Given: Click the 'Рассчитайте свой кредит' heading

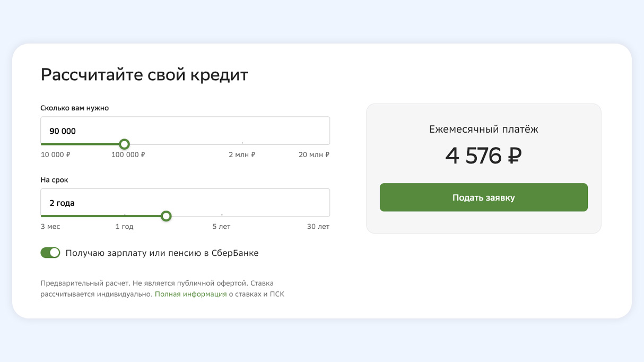Looking at the screenshot, I should (x=144, y=75).
